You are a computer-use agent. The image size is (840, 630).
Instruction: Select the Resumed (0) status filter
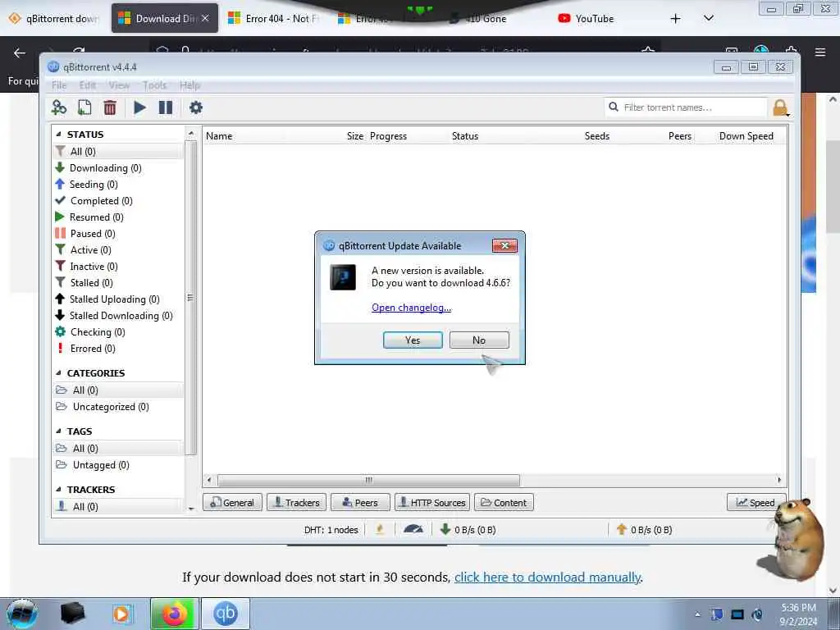[x=97, y=217]
